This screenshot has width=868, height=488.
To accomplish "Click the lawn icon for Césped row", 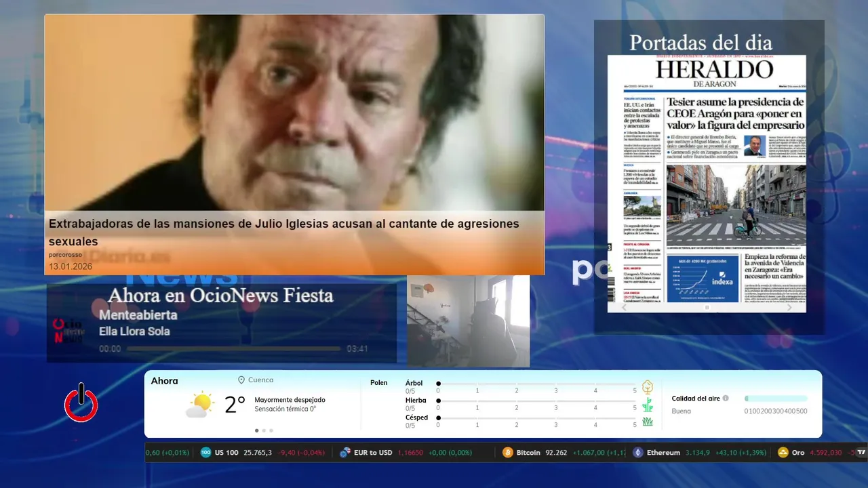I will 648,422.
